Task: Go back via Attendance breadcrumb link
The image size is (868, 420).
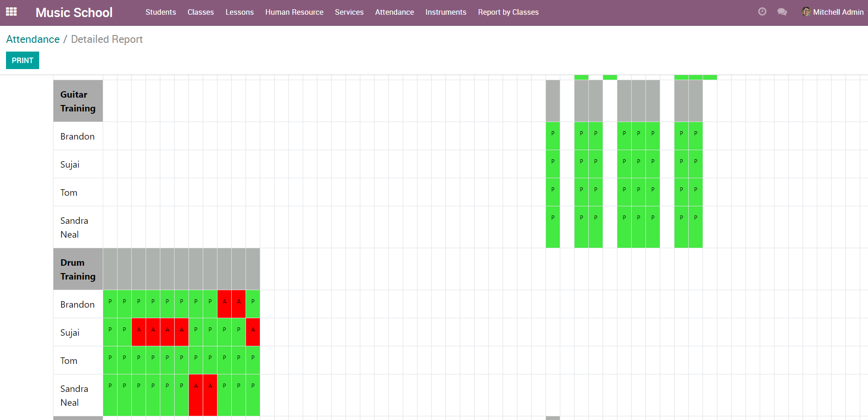Action: coord(33,39)
